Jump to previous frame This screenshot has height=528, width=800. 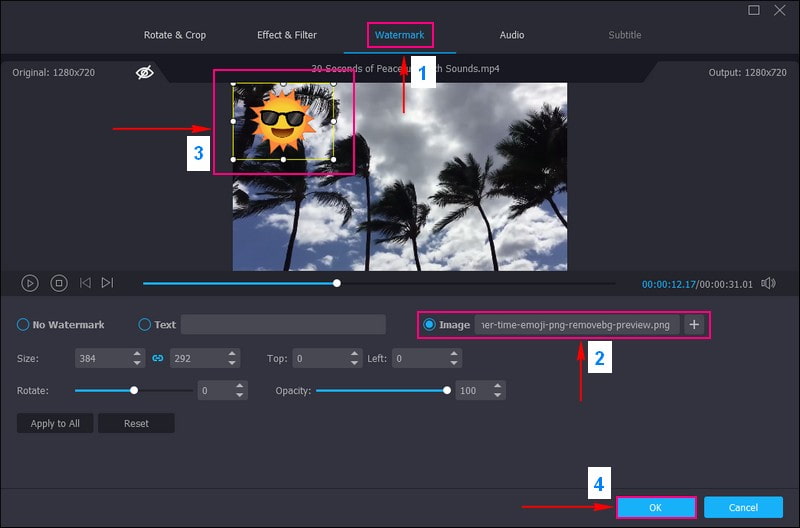[85, 283]
